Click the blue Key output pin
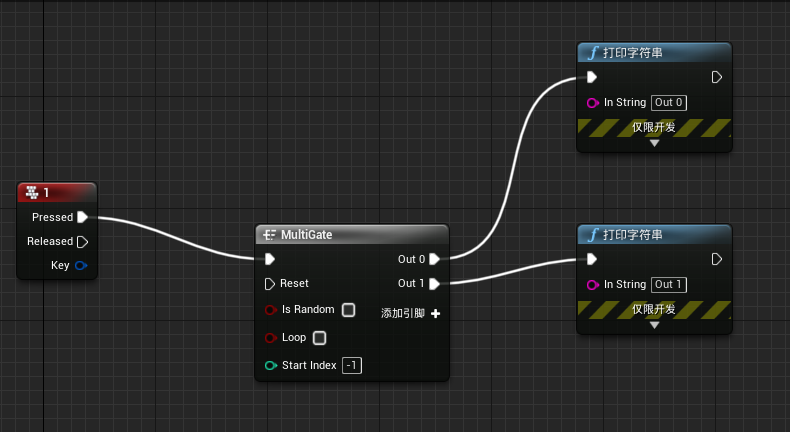Screen dimensions: 790x432 81,265
